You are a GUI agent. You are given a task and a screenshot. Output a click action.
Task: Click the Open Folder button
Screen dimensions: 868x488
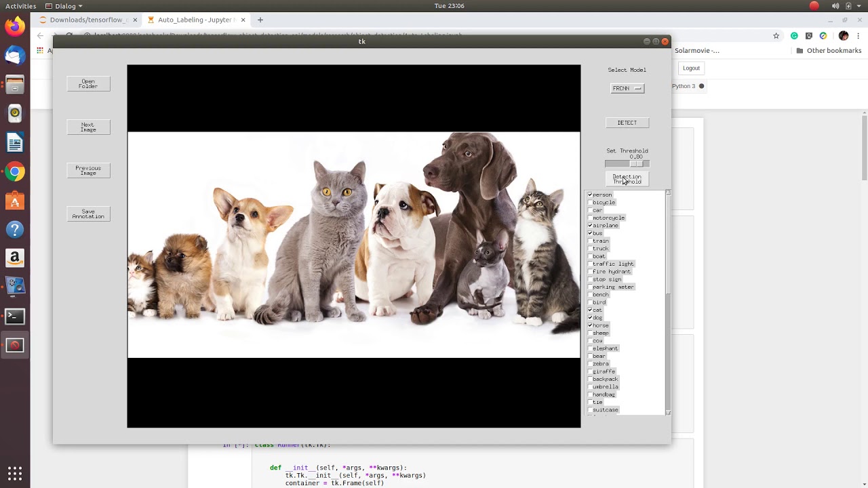point(88,83)
